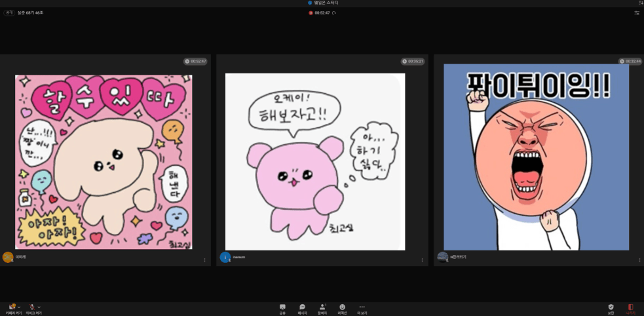The image size is (644, 316).
Task: Open settings sliders icon top right
Action: [x=637, y=12]
